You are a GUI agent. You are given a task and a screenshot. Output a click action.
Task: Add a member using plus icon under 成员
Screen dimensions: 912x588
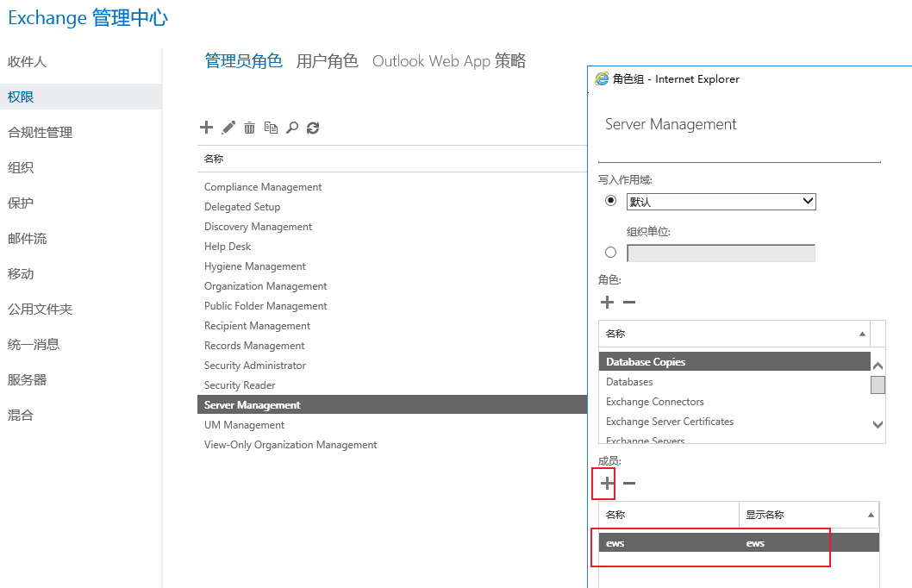[x=608, y=484]
